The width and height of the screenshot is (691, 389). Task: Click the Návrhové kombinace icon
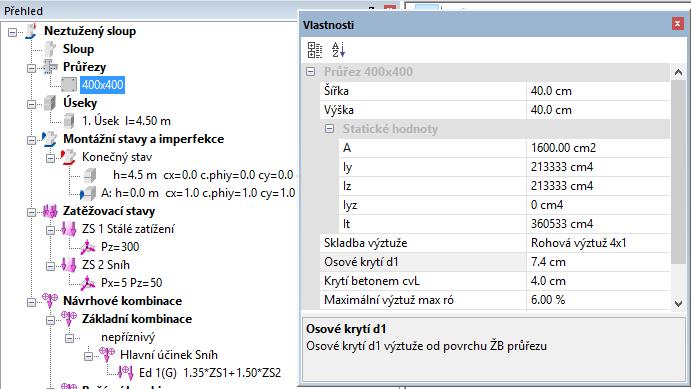[50, 301]
